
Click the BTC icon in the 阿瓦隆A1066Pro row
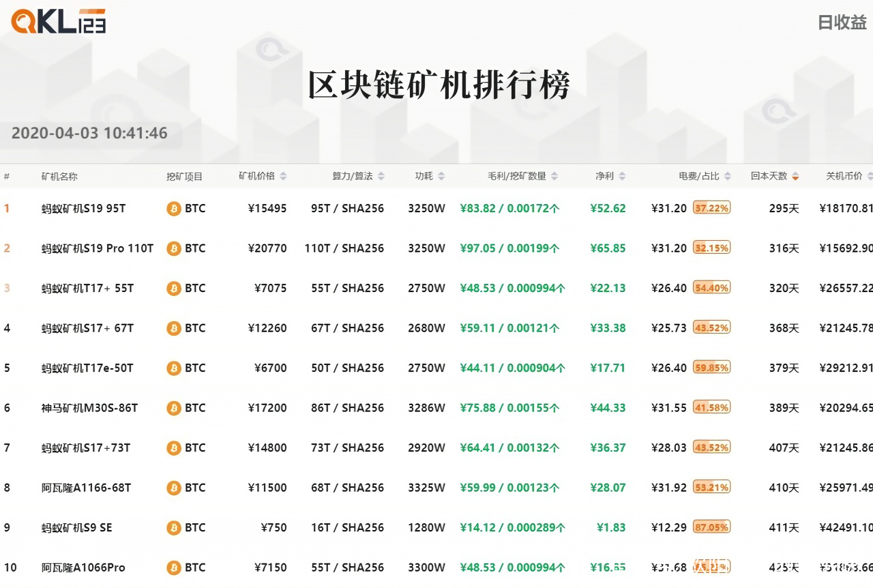pyautogui.click(x=173, y=567)
